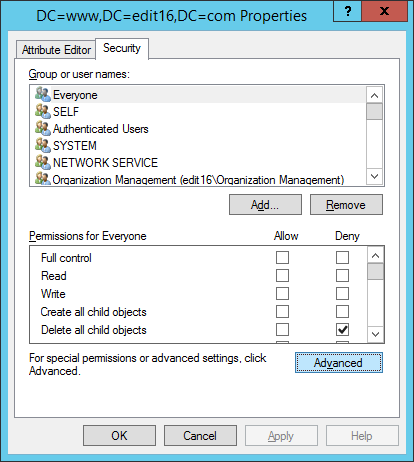Enable Allow for Read permission
The height and width of the screenshot is (462, 414).
282,276
